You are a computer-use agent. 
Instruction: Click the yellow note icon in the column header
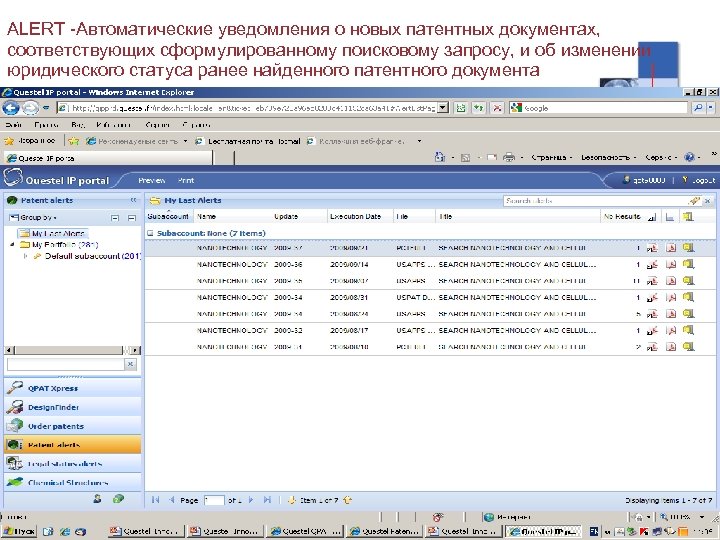point(687,216)
